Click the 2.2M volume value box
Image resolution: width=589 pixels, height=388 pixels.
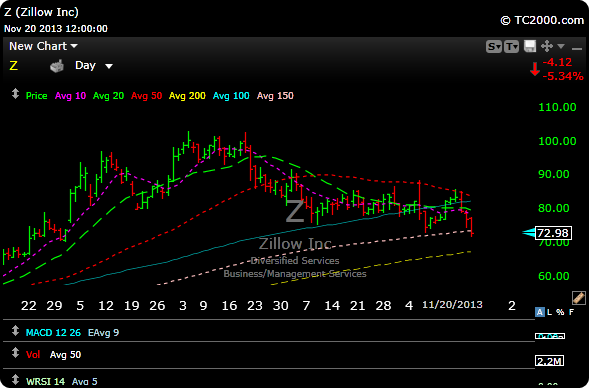point(550,361)
